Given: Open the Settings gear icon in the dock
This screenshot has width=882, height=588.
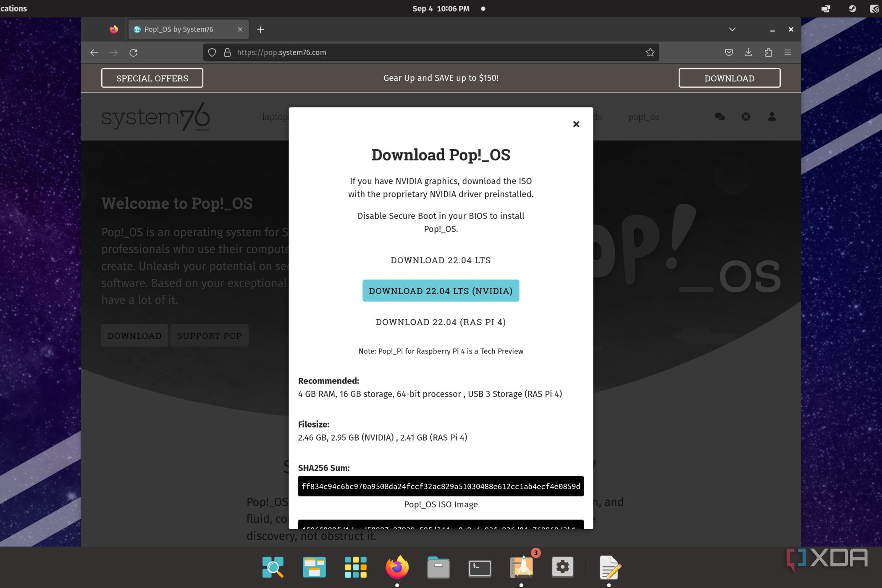Looking at the screenshot, I should (x=562, y=567).
